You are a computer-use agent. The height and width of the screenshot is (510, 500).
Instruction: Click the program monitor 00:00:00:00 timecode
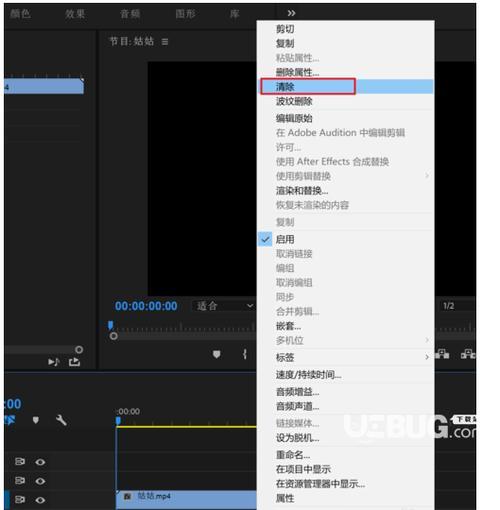coord(146,306)
